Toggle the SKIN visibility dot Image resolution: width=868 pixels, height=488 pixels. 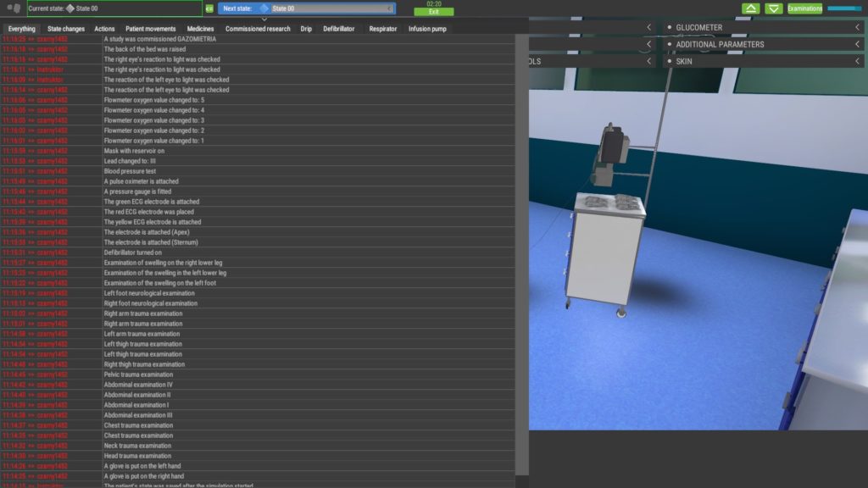670,61
